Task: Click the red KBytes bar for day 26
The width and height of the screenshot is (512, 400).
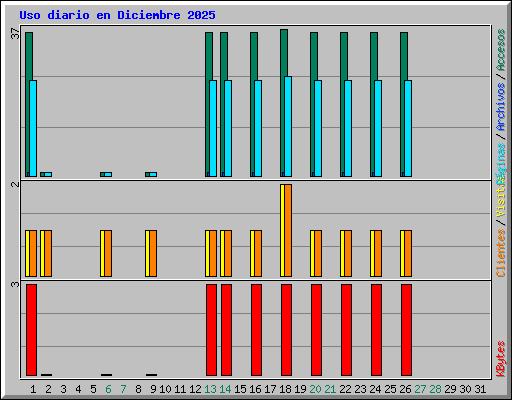Action: [x=406, y=330]
